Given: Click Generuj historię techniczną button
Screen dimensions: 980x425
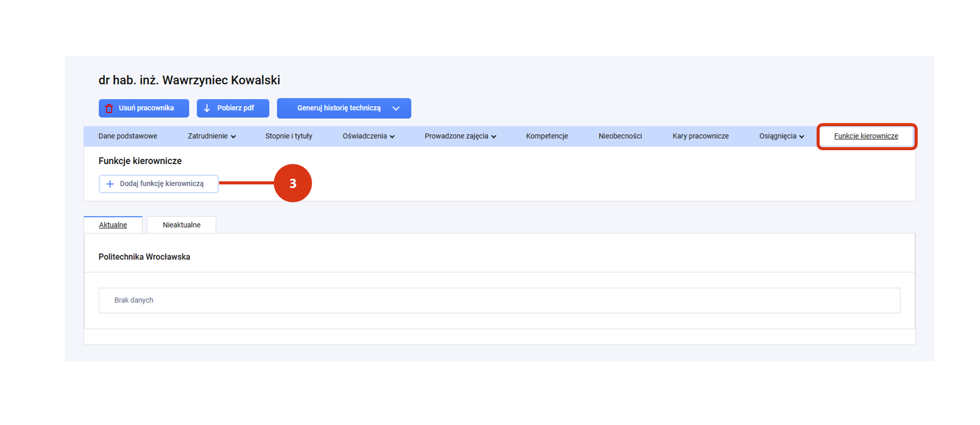Looking at the screenshot, I should click(x=344, y=108).
